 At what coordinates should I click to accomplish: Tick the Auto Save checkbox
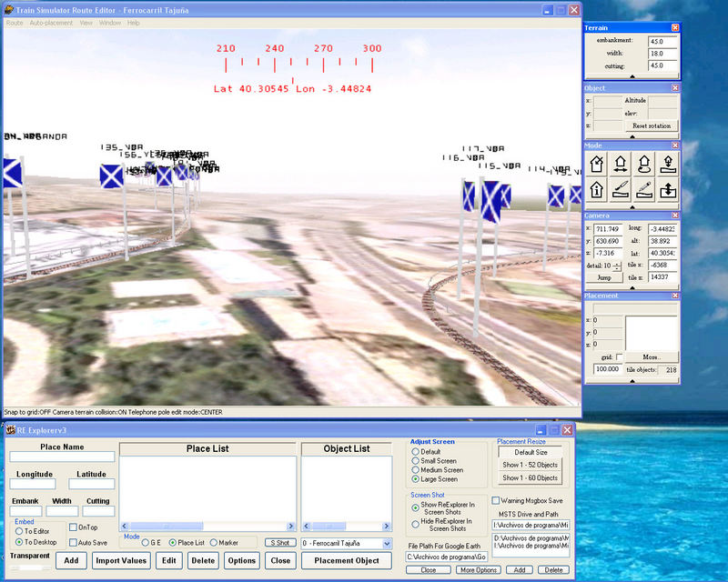click(x=74, y=543)
